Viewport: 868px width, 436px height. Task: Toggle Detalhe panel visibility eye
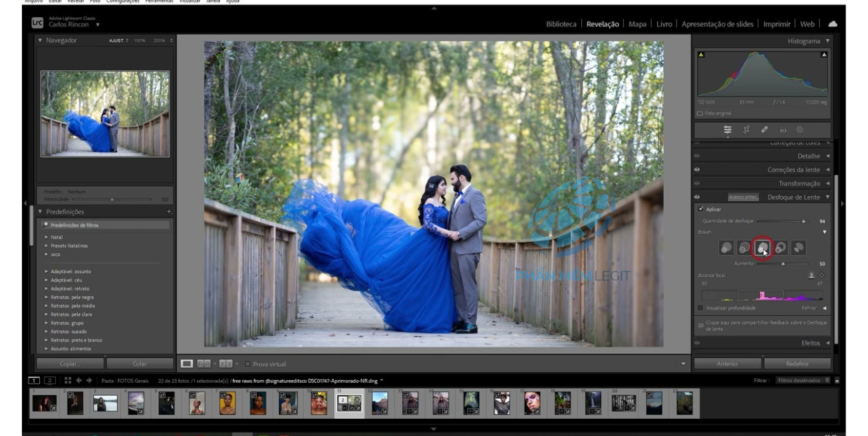pos(697,156)
